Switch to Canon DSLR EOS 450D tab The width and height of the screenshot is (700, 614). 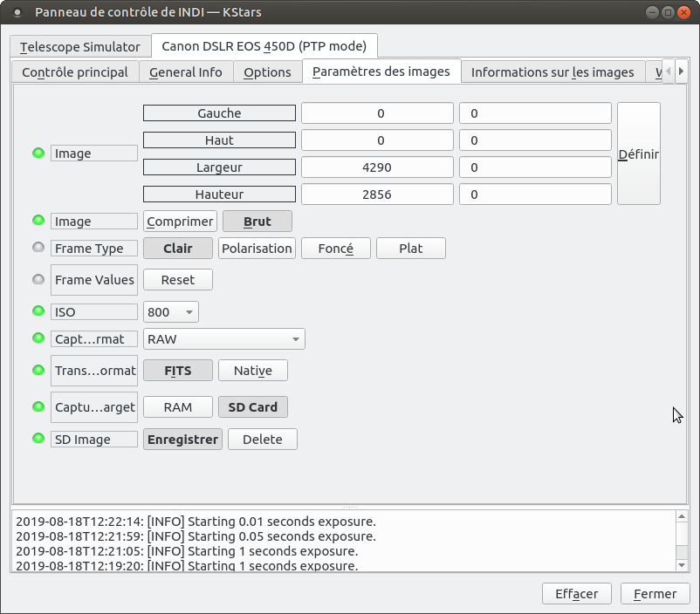pos(264,45)
